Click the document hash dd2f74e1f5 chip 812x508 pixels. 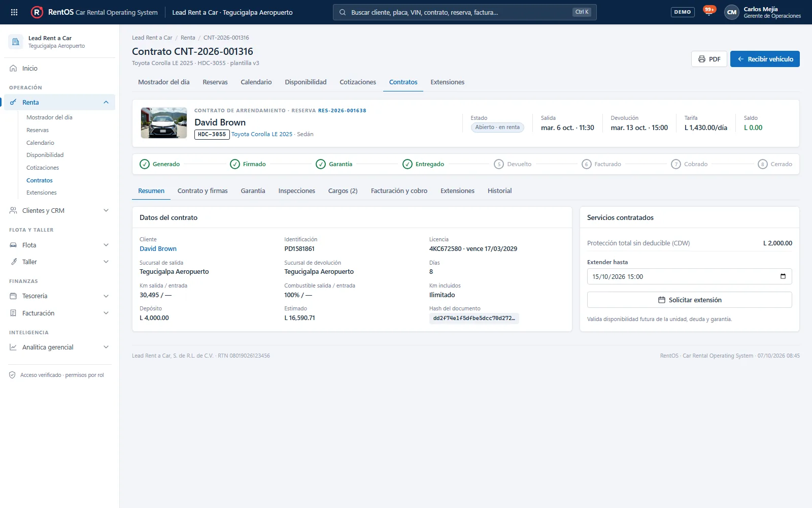(x=474, y=318)
